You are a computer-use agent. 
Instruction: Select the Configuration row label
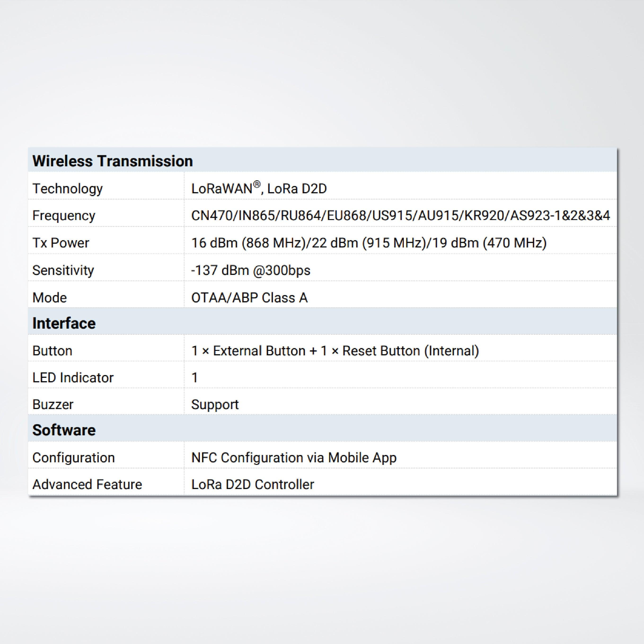tap(73, 458)
